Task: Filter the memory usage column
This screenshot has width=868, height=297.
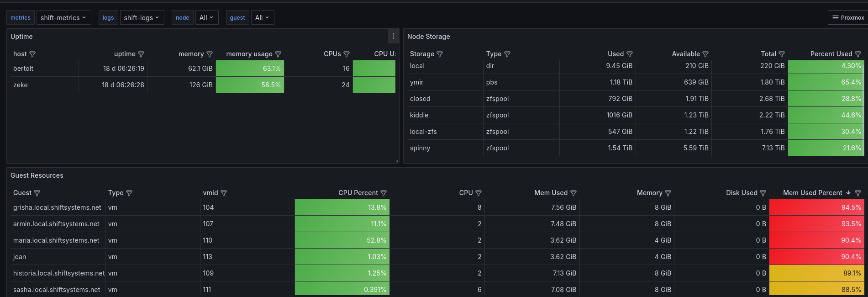Action: [x=278, y=54]
